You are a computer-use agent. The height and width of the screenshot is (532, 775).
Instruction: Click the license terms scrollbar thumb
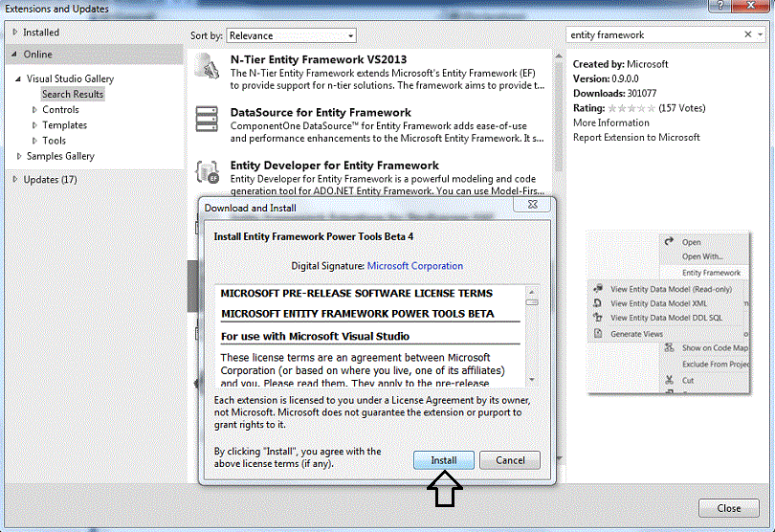coord(532,302)
